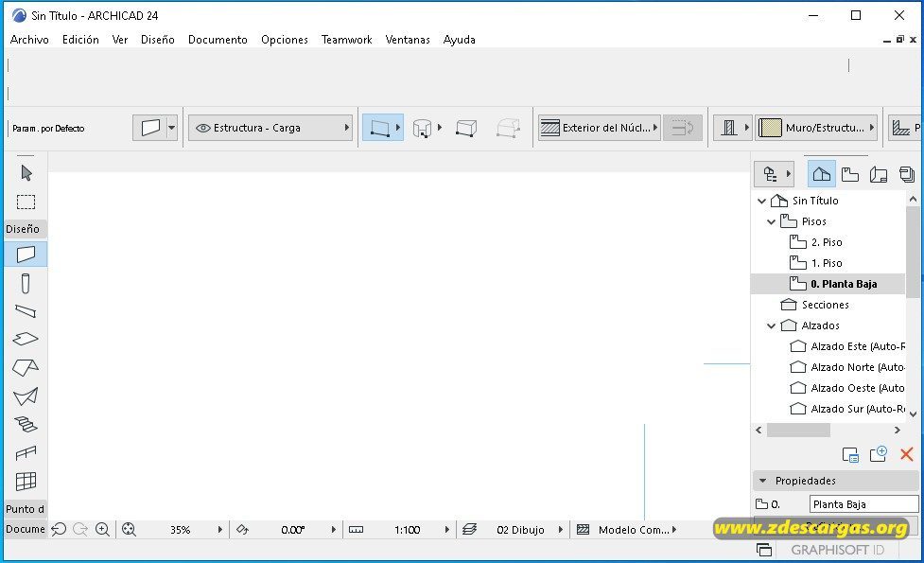
Task: Collapse the Pisos tree node
Action: pos(771,221)
